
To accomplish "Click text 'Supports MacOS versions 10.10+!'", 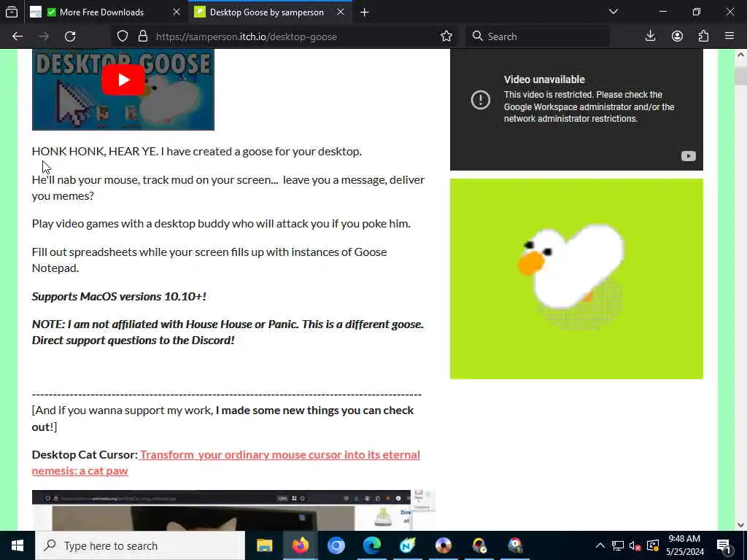I will [x=119, y=296].
